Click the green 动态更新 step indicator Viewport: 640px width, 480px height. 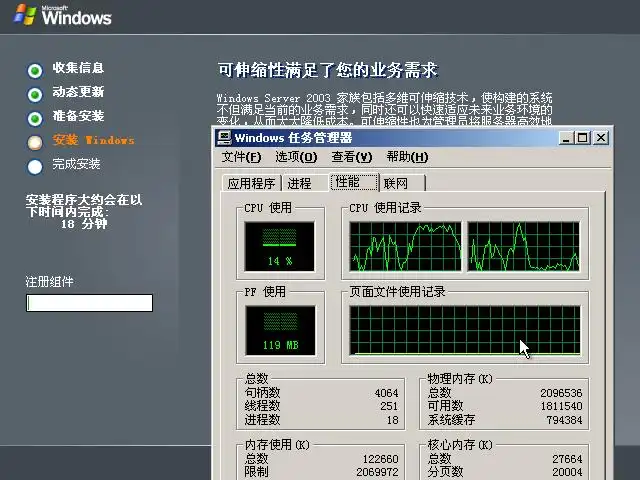coord(35,95)
